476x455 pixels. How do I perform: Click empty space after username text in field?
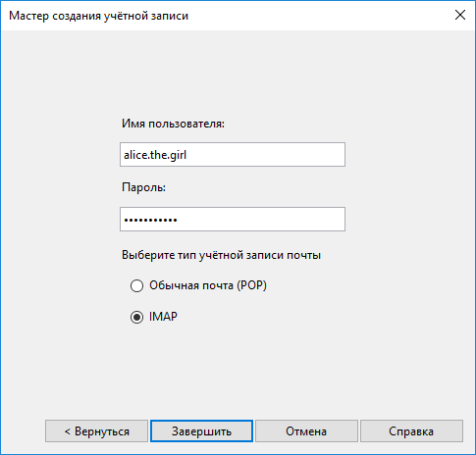265,155
